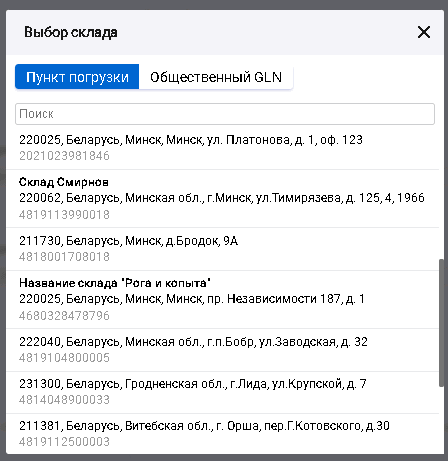Pick the ул.Тимирязева, д. 125 address line
This screenshot has height=461, width=448.
pyautogui.click(x=222, y=198)
